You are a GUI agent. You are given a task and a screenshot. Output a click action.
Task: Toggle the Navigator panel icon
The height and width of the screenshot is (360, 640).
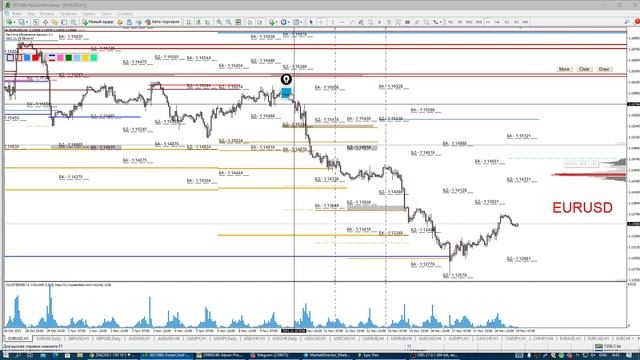click(54, 22)
